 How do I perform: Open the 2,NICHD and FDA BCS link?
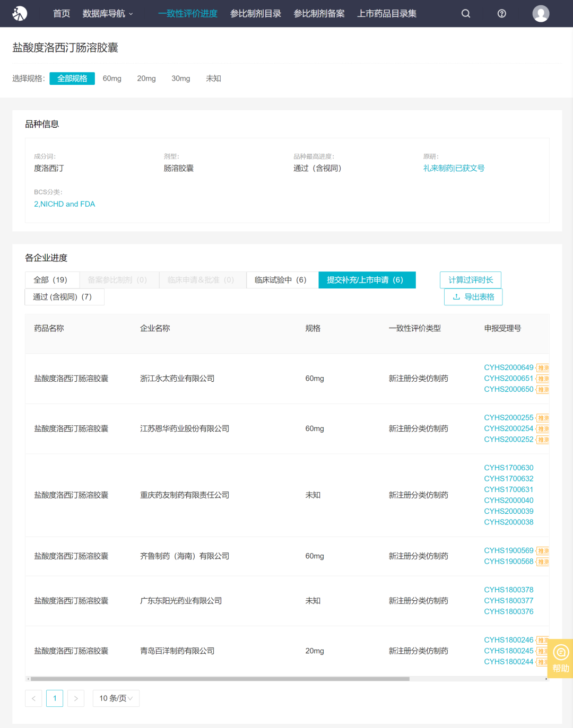[x=65, y=204]
